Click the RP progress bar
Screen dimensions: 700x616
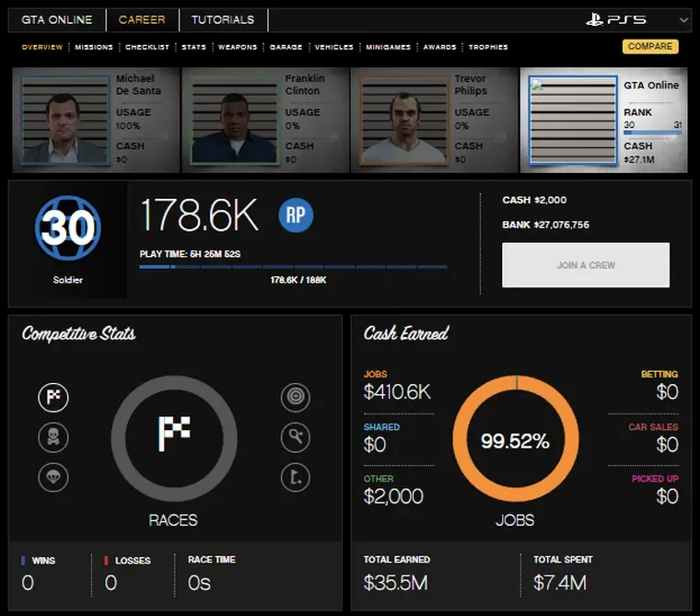point(293,268)
